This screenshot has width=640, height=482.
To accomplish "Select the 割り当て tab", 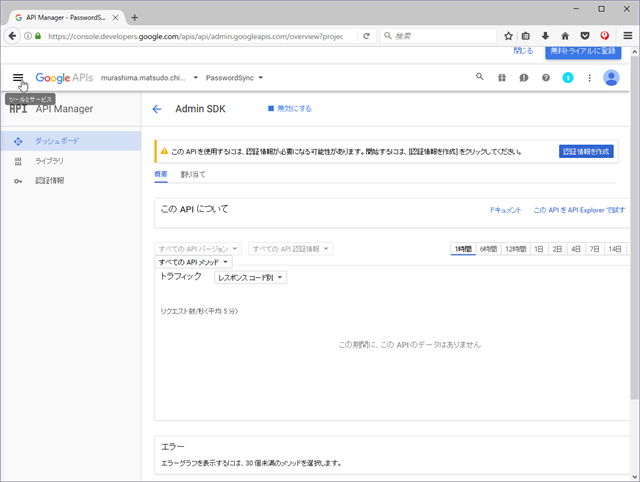I will coord(193,175).
